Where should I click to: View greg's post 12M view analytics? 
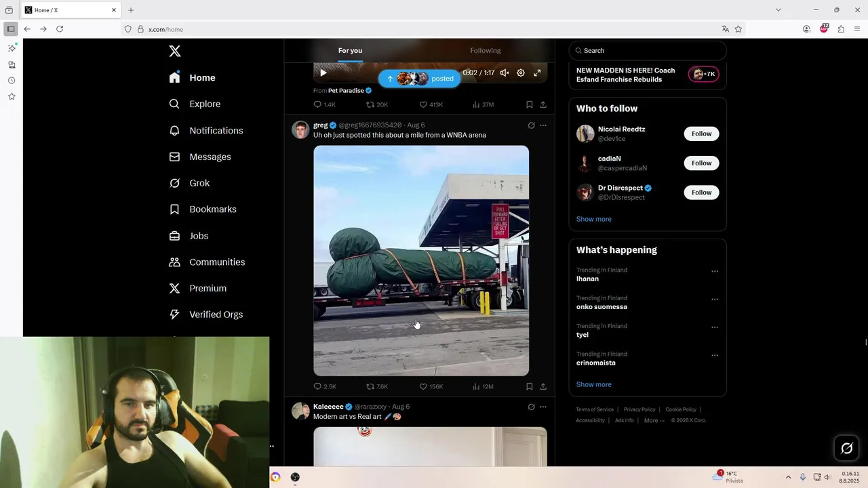pos(483,387)
